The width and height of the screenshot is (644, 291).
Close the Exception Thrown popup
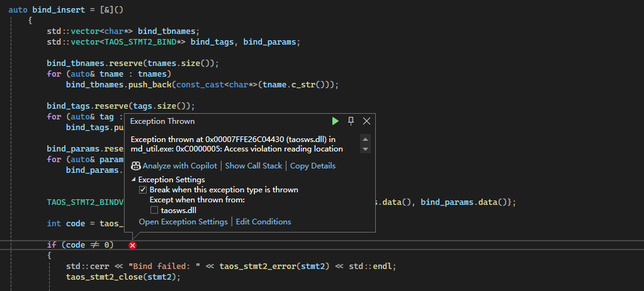(366, 121)
